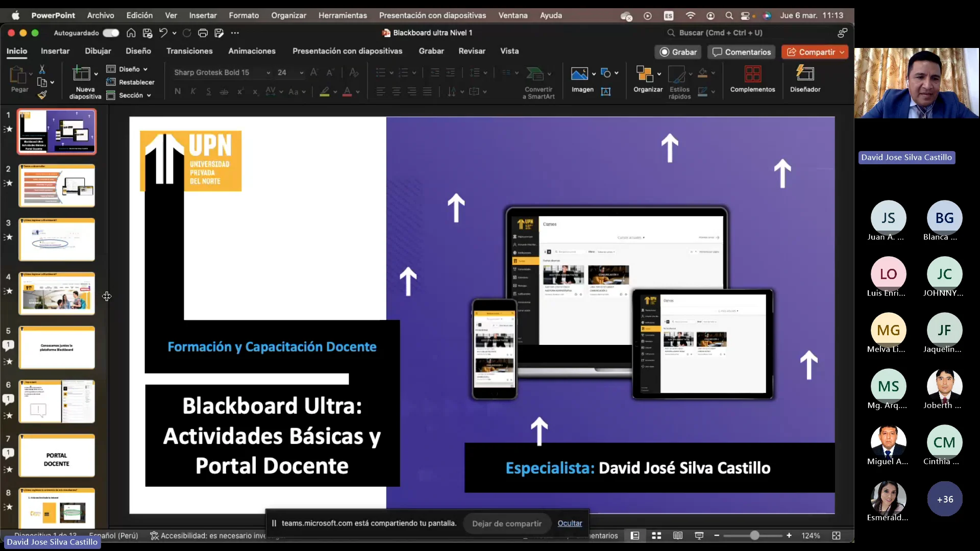Open the Transiciones ribbon tab
Screen dimensions: 980x551
point(189,51)
